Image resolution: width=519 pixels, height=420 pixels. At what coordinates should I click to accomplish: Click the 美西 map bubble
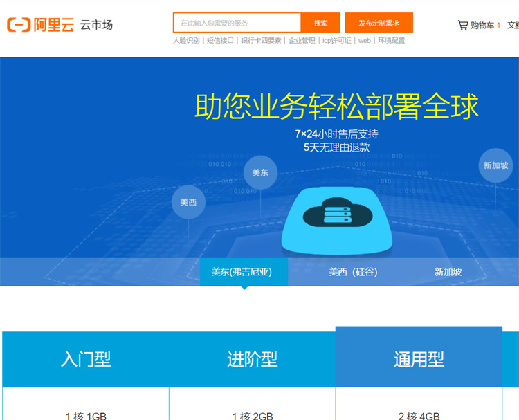click(x=188, y=202)
